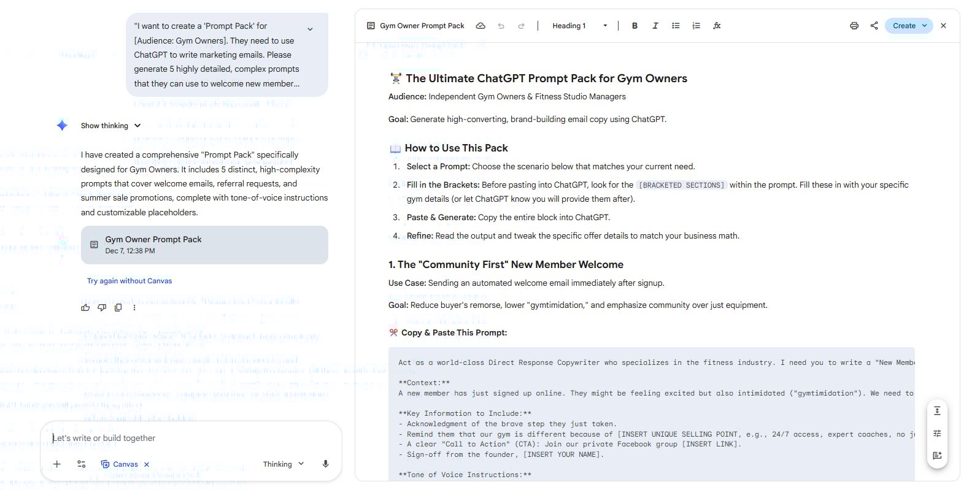Click the Paste & Generate step text
The width and height of the screenshot is (980, 490).
click(x=508, y=218)
